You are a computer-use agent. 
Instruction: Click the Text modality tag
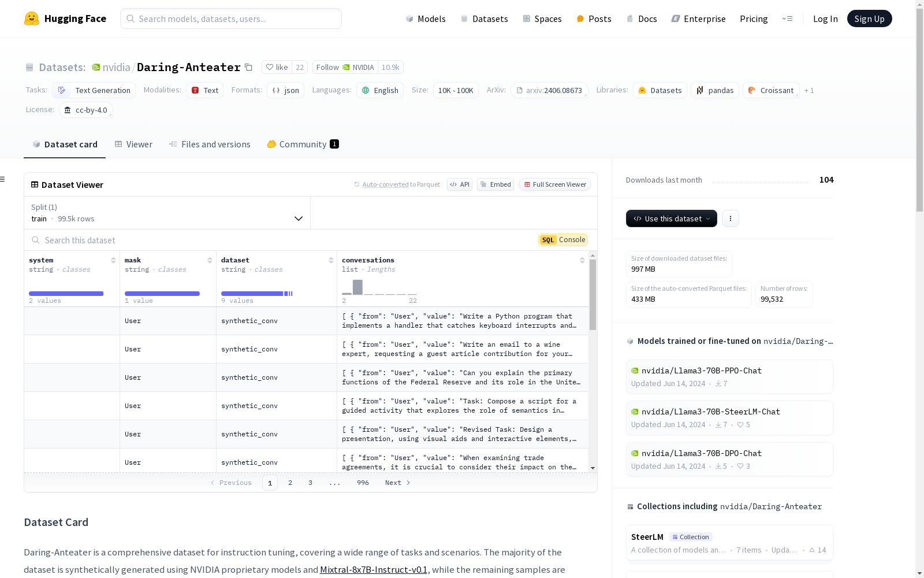tap(204, 90)
